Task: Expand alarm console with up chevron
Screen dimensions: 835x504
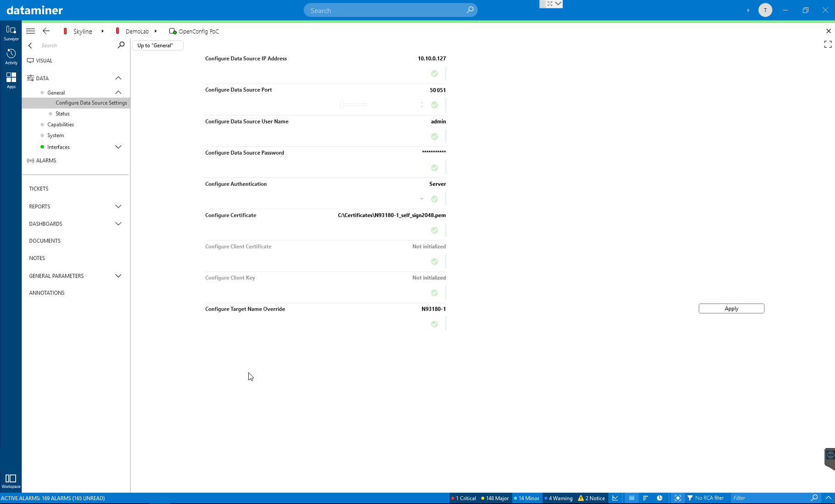Action: click(x=828, y=498)
